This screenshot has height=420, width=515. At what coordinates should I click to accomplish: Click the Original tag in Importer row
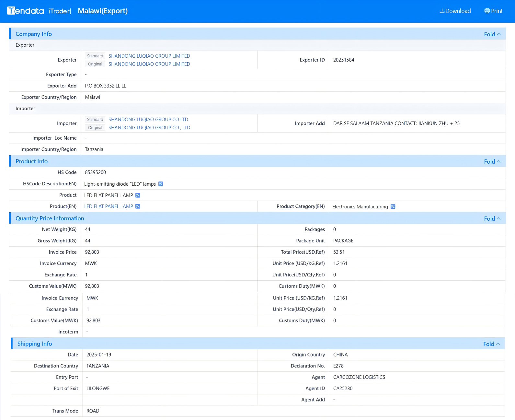point(95,128)
